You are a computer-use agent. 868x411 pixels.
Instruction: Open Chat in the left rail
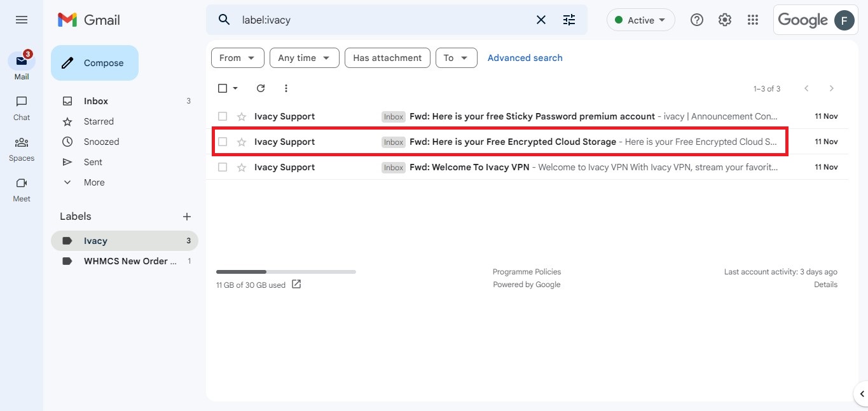(22, 107)
